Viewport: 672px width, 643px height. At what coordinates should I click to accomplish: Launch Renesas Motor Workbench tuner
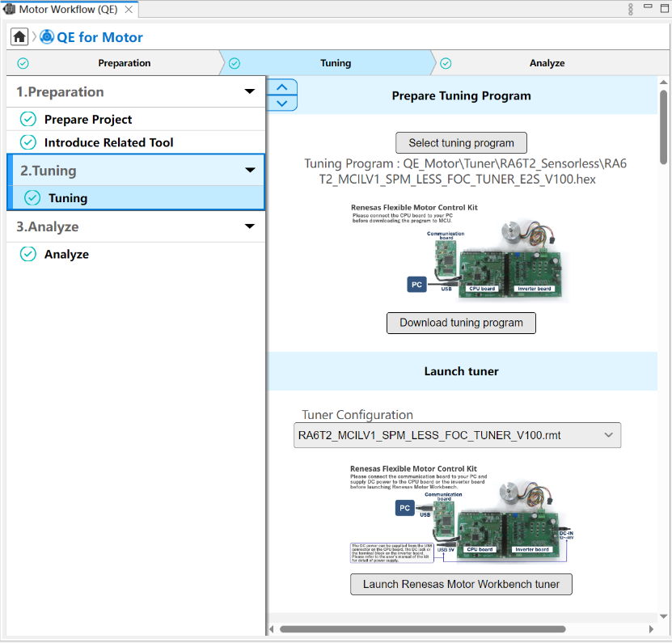(461, 584)
